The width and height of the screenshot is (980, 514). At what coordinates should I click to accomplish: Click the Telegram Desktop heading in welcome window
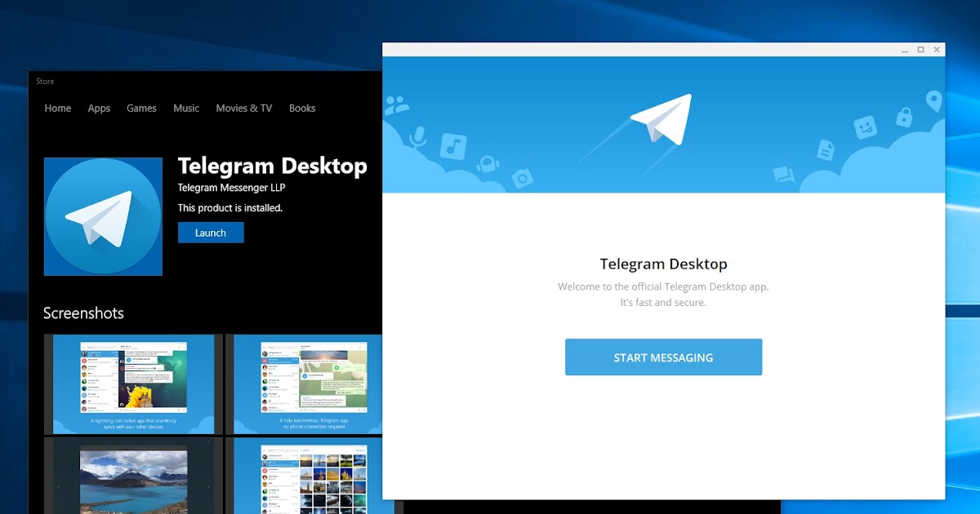coord(663,264)
